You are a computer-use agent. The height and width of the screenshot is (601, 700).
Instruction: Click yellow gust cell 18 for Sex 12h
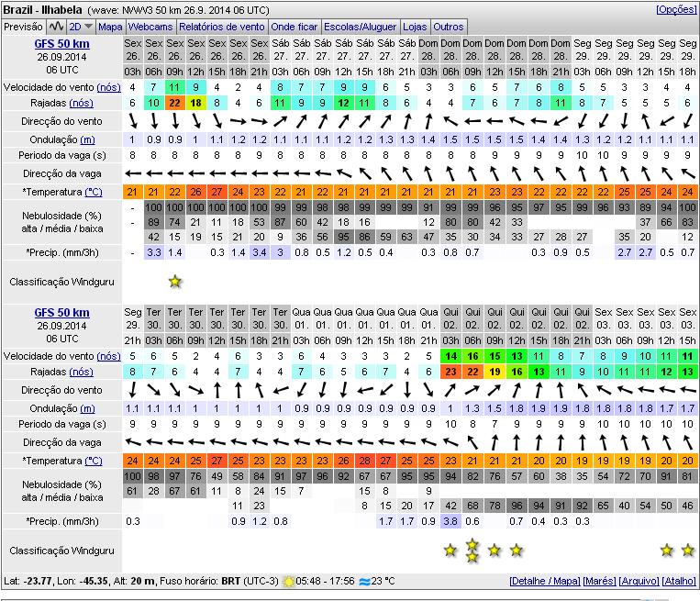click(x=195, y=103)
